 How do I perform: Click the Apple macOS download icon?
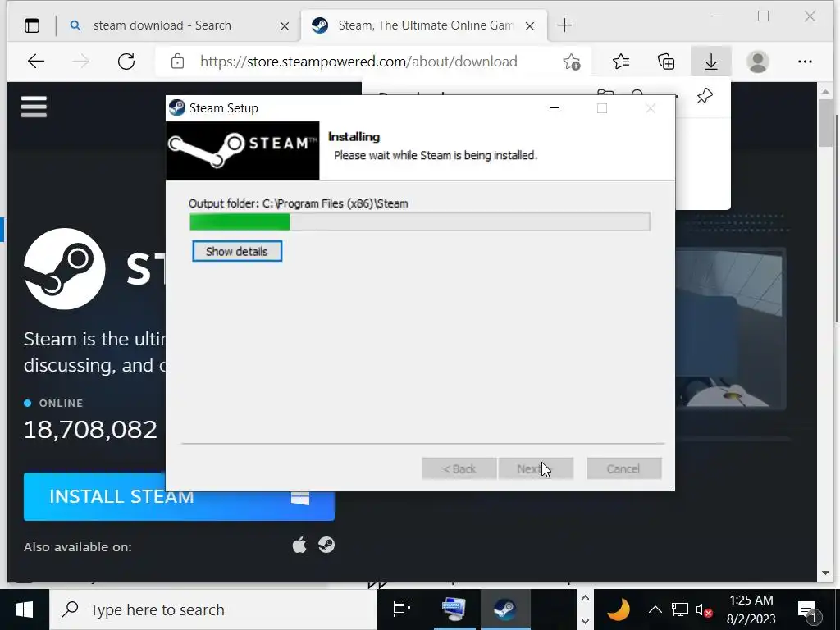coord(299,546)
